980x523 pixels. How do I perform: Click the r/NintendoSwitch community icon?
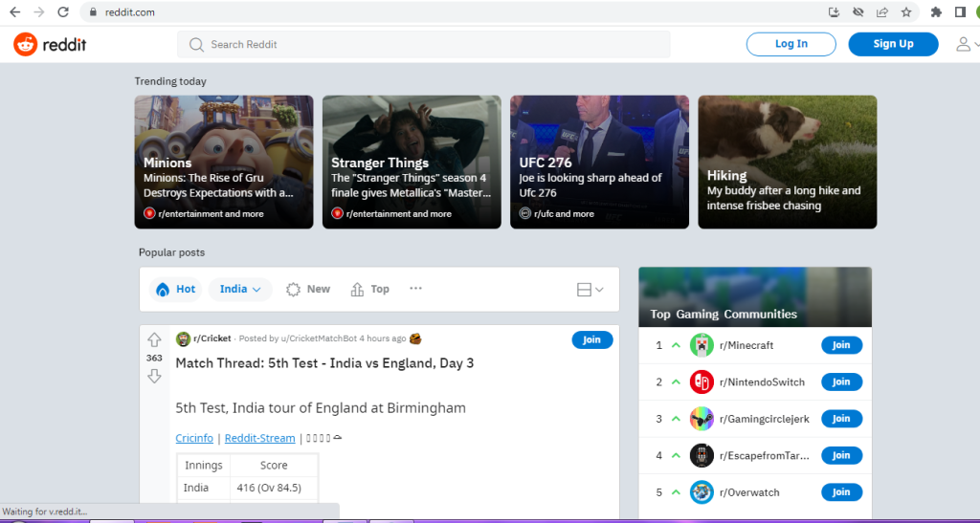[702, 381]
